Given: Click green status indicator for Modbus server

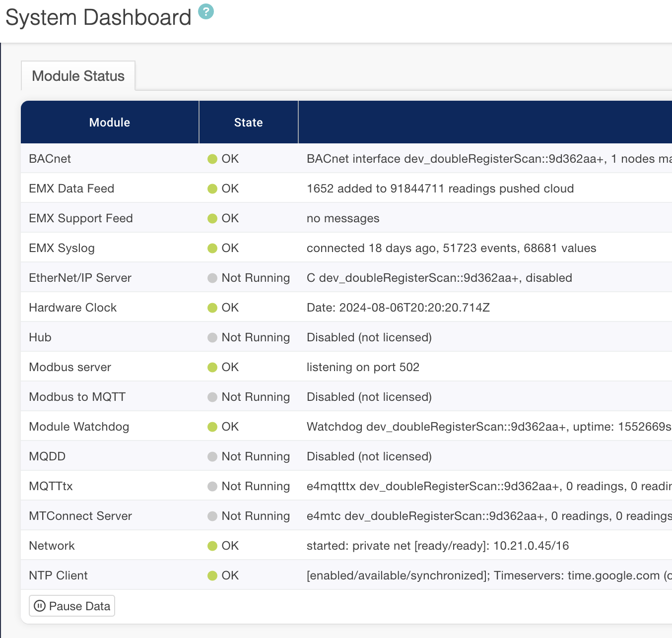Looking at the screenshot, I should click(x=212, y=367).
